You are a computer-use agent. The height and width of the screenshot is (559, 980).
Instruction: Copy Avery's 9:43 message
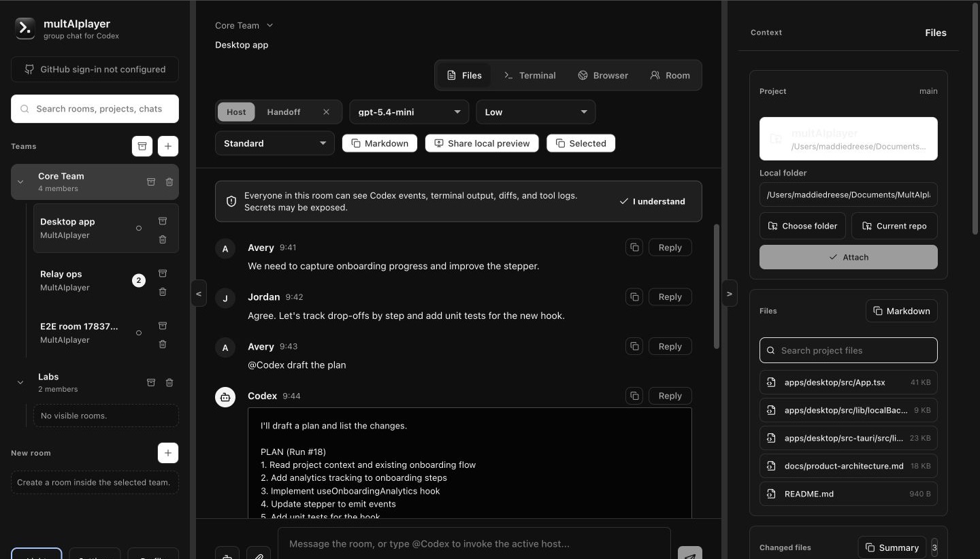click(x=634, y=346)
